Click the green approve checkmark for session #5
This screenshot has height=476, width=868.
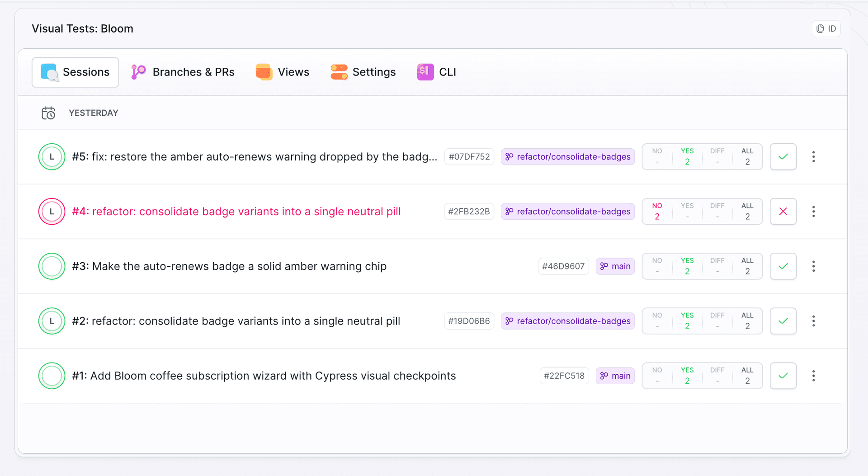coord(783,157)
